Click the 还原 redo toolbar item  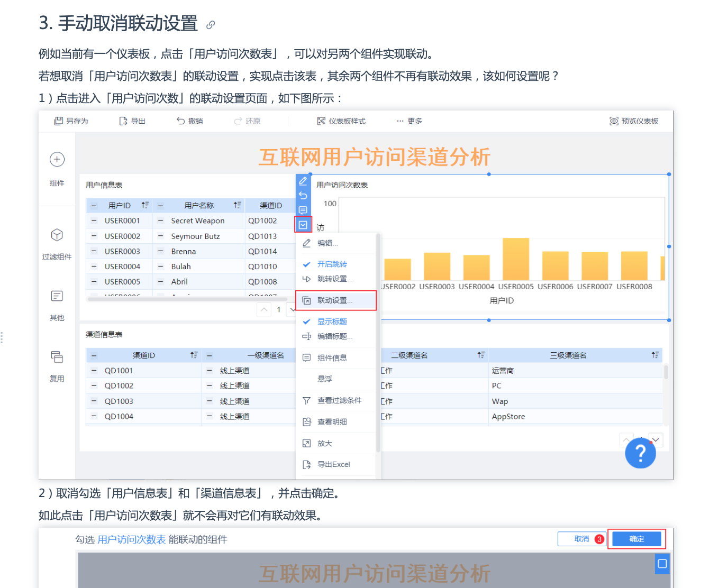[x=247, y=121]
